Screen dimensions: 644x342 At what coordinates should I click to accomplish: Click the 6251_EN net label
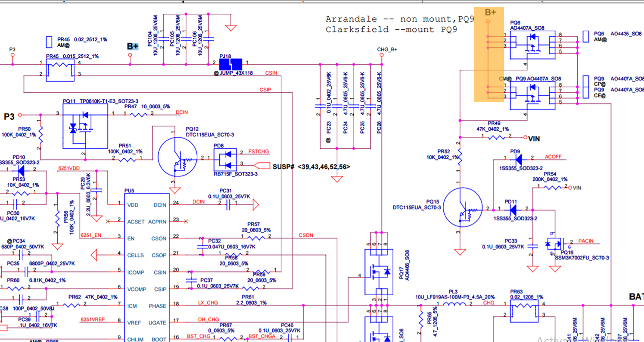tap(91, 235)
